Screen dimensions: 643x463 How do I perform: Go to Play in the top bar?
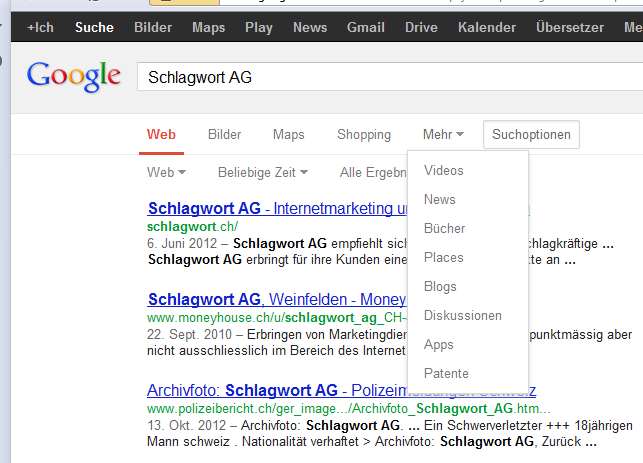click(259, 27)
